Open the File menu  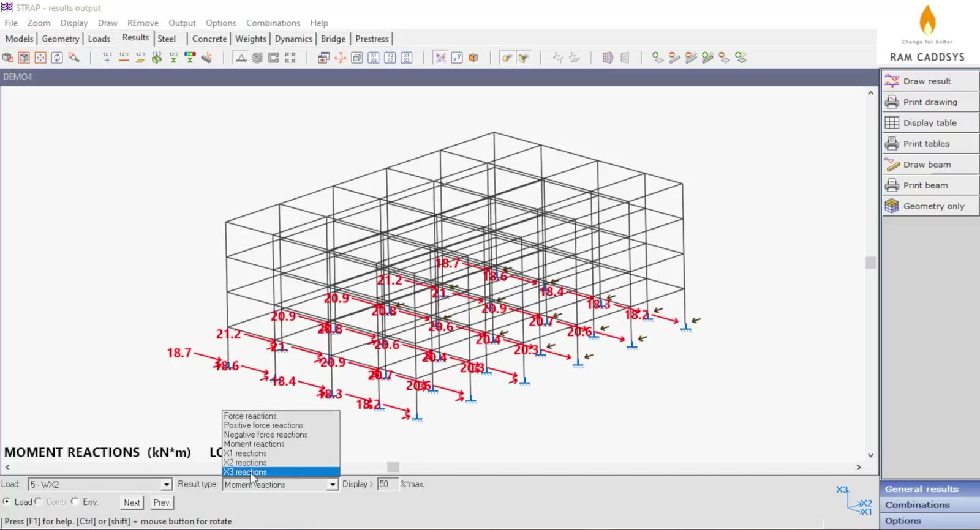[x=11, y=23]
